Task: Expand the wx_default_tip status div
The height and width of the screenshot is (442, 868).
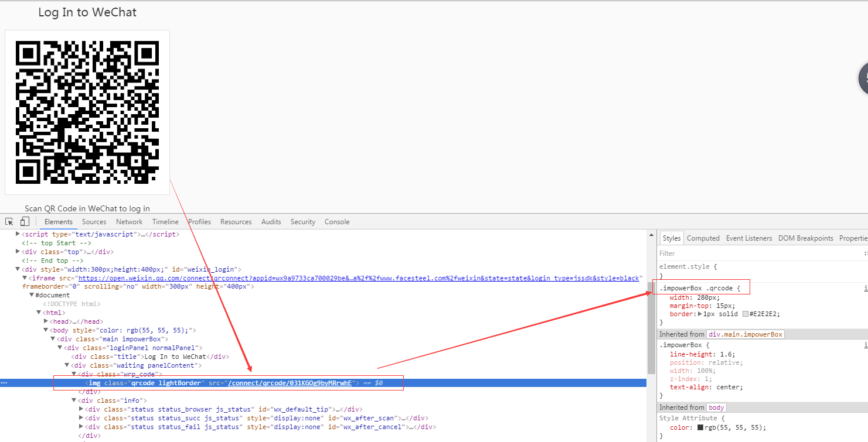Action: (81, 410)
